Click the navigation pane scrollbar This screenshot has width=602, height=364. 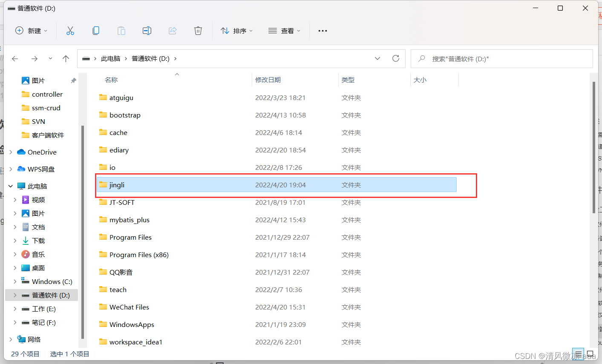coord(82,232)
